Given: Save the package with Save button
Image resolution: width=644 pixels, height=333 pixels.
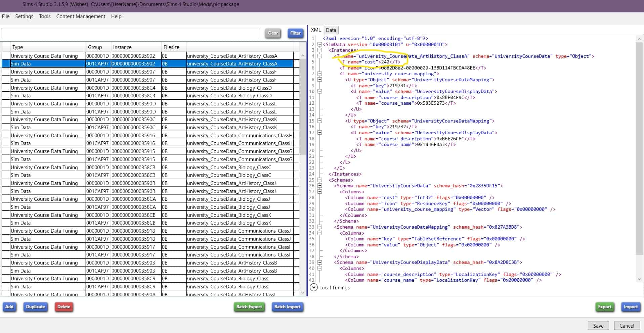Looking at the screenshot, I should pyautogui.click(x=598, y=326).
